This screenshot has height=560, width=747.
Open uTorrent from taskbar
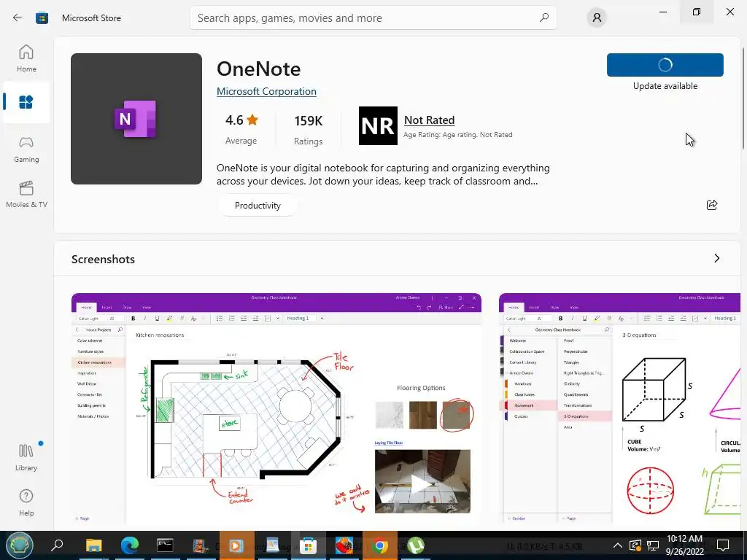[x=416, y=545]
